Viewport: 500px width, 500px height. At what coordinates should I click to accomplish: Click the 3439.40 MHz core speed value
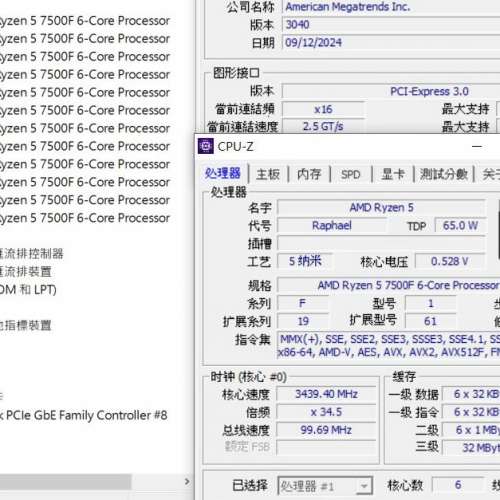(x=326, y=394)
